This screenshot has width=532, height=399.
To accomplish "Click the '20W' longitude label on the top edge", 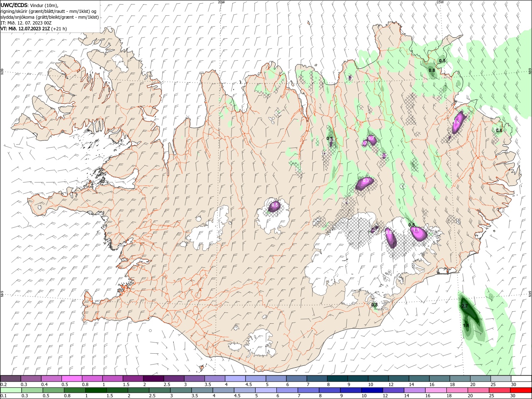I will pos(221,2).
